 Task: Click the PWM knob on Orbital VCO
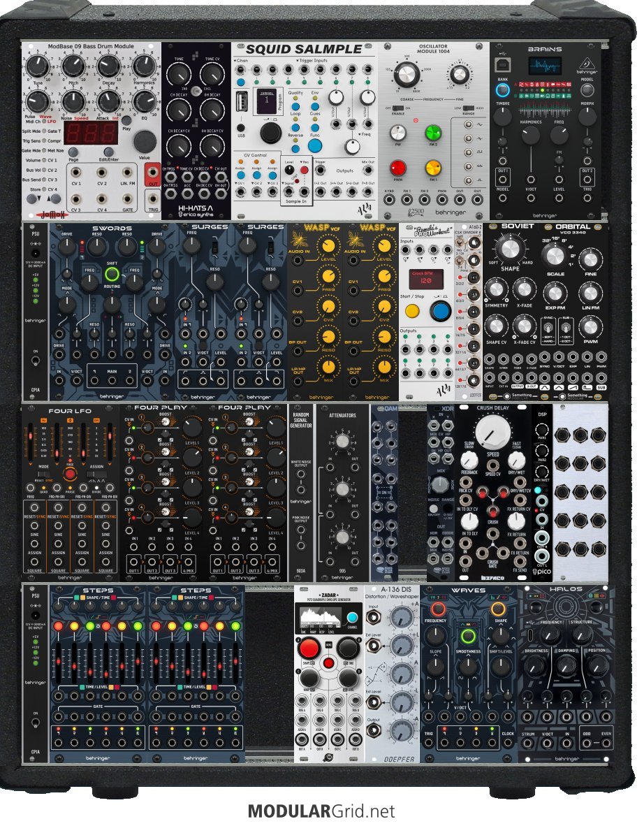coord(590,326)
